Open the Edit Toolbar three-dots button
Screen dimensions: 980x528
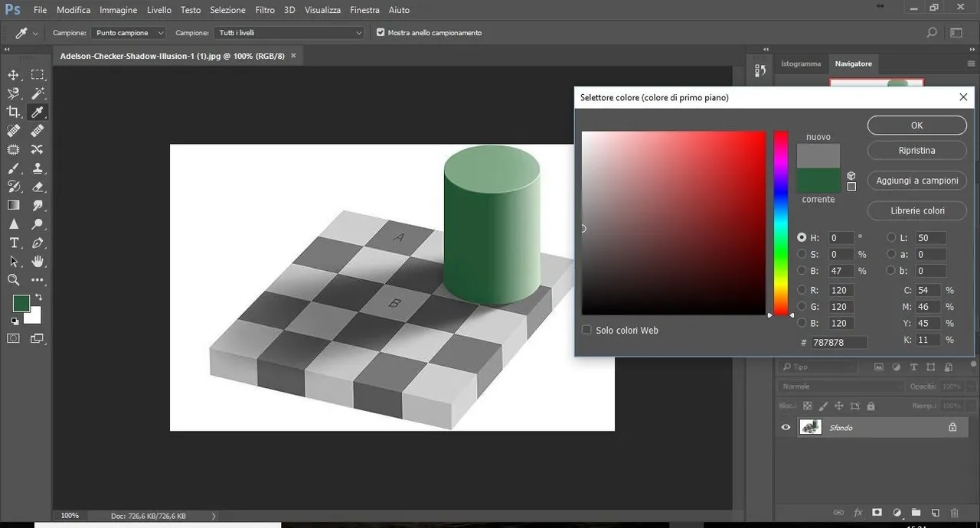tap(38, 280)
